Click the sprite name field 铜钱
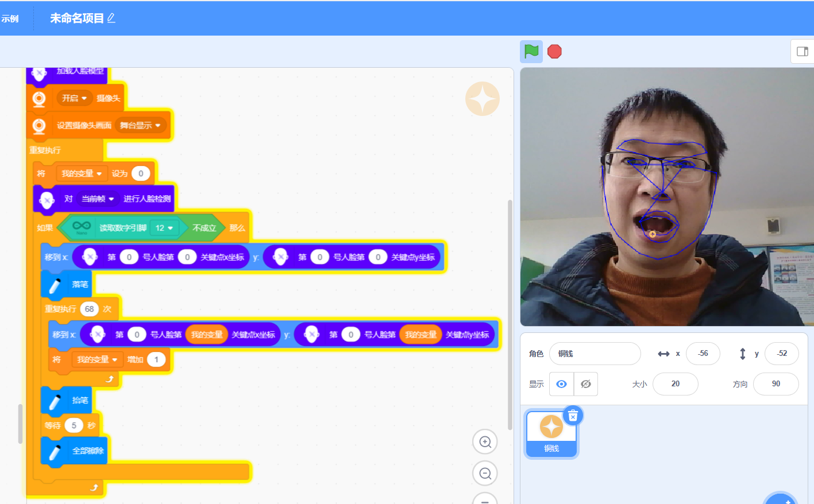The image size is (814, 504). tap(595, 354)
